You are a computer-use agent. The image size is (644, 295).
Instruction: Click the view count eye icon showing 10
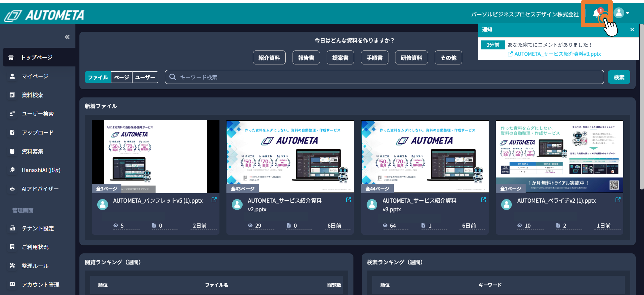(519, 225)
